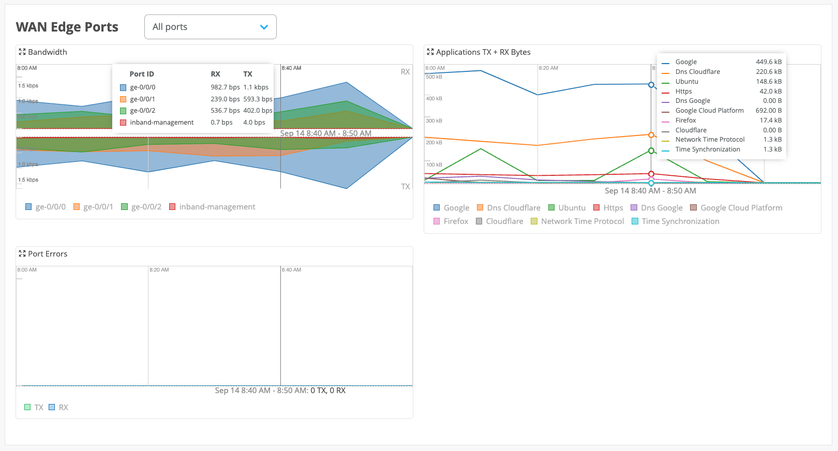This screenshot has width=838, height=451.
Task: Toggle ge-0/0/0 series in Bandwidth legend
Action: 45,207
